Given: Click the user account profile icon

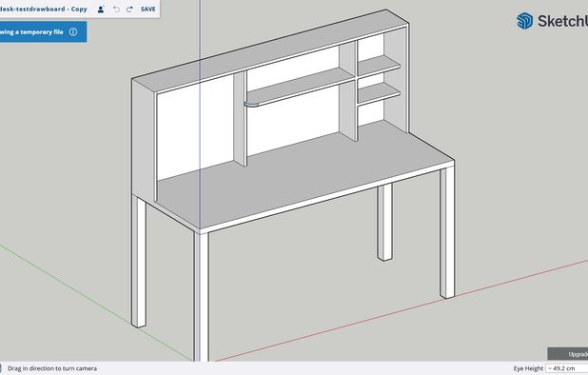Looking at the screenshot, I should 101,9.
